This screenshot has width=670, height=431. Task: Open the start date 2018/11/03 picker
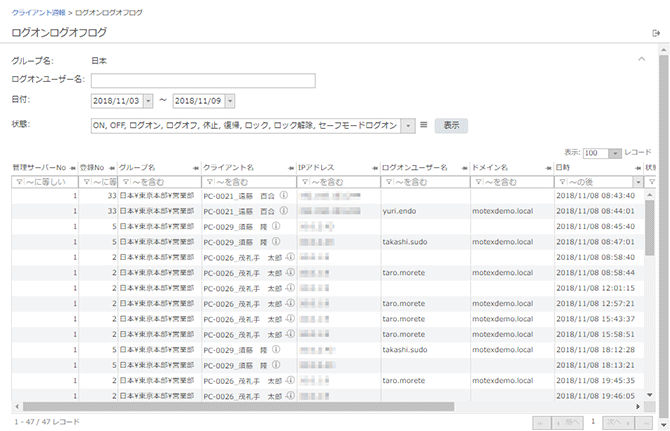[x=148, y=101]
